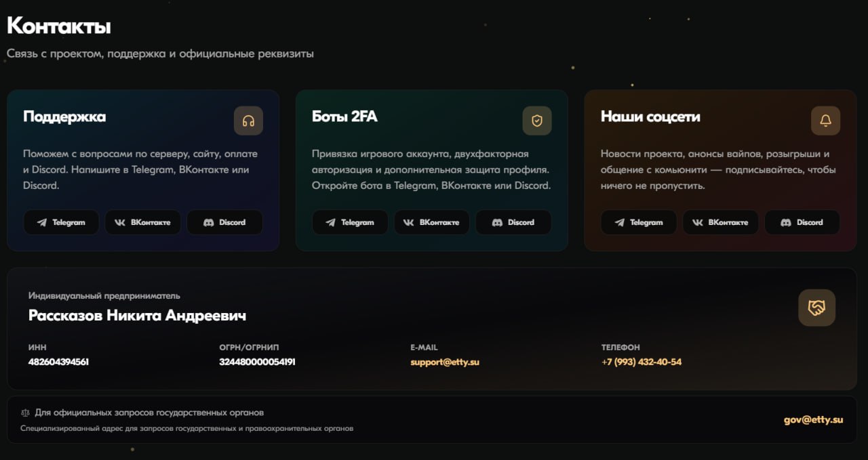This screenshot has height=460, width=868.
Task: Click the phone number +7 (993) 432-40-54
Action: 642,362
